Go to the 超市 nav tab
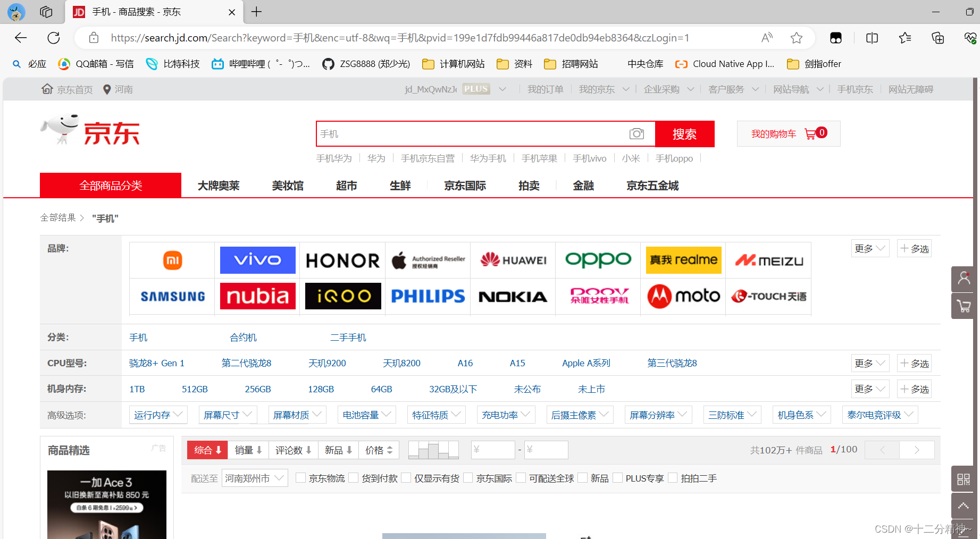The height and width of the screenshot is (539, 980). coord(346,186)
